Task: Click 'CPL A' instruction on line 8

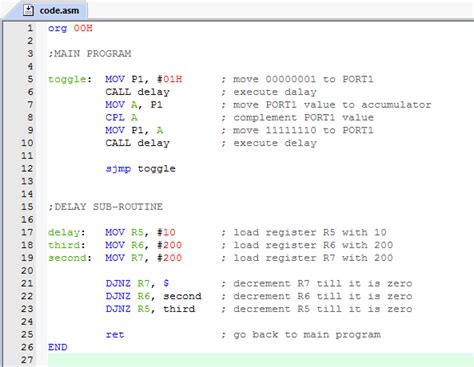Action: click(121, 118)
